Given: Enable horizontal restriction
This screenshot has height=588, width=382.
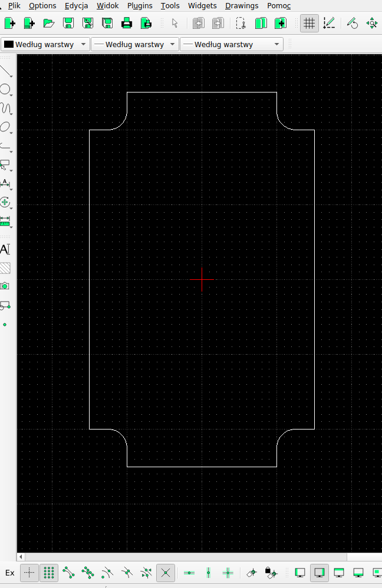Looking at the screenshot, I should pos(189,573).
